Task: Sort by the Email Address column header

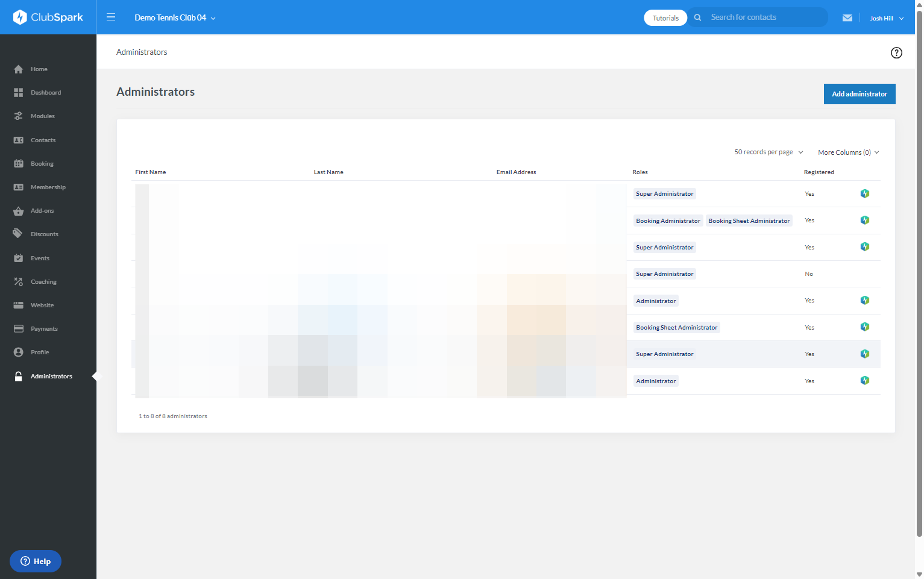Action: pyautogui.click(x=516, y=172)
